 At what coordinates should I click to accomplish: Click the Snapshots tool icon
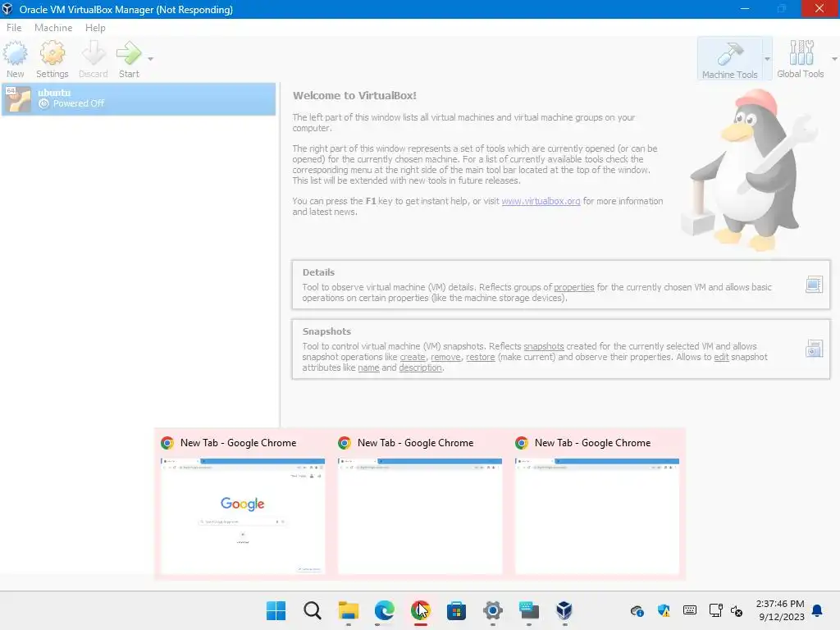coord(814,349)
